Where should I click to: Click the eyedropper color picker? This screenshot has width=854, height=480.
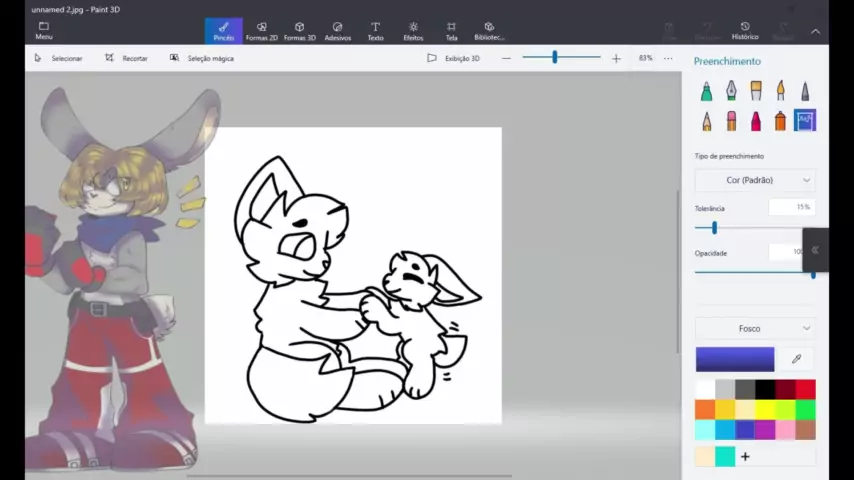coord(796,359)
